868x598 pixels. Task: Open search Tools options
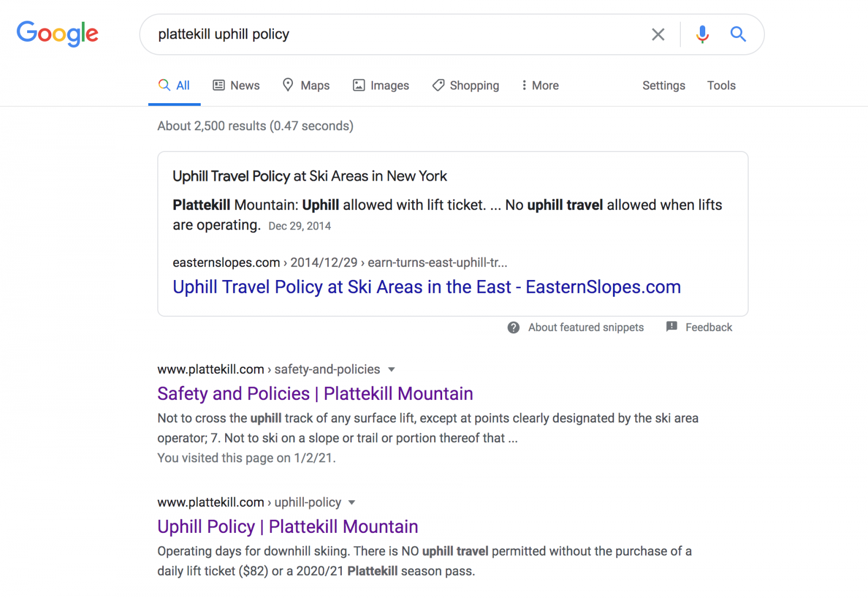721,86
